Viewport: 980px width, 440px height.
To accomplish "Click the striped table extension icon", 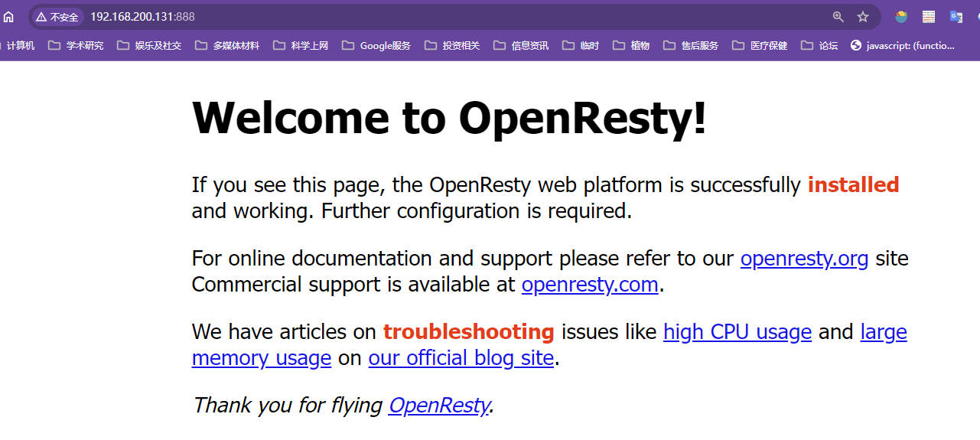I will [929, 17].
